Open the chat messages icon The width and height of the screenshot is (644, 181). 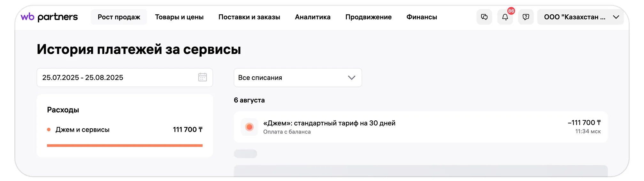(484, 17)
